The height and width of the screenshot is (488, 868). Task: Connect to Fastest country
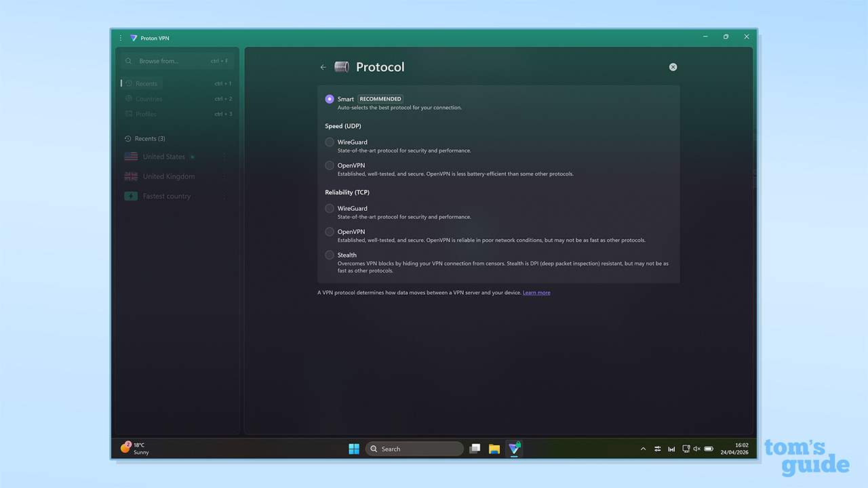[167, 196]
